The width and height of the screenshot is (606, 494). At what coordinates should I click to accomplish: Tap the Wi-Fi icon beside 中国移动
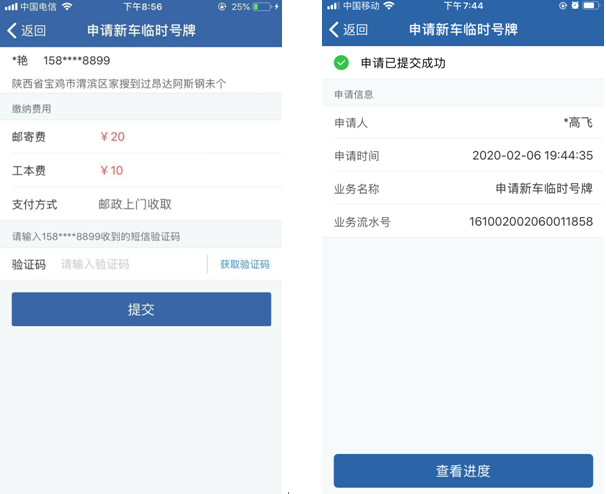(x=389, y=6)
